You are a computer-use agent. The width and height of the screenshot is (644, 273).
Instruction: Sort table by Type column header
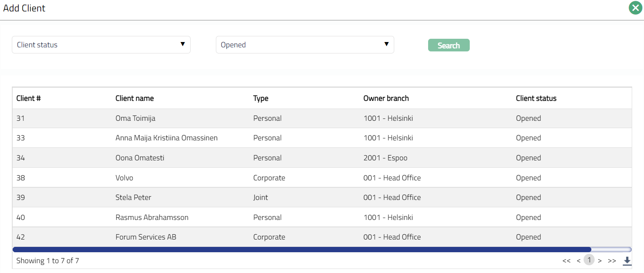click(x=260, y=98)
